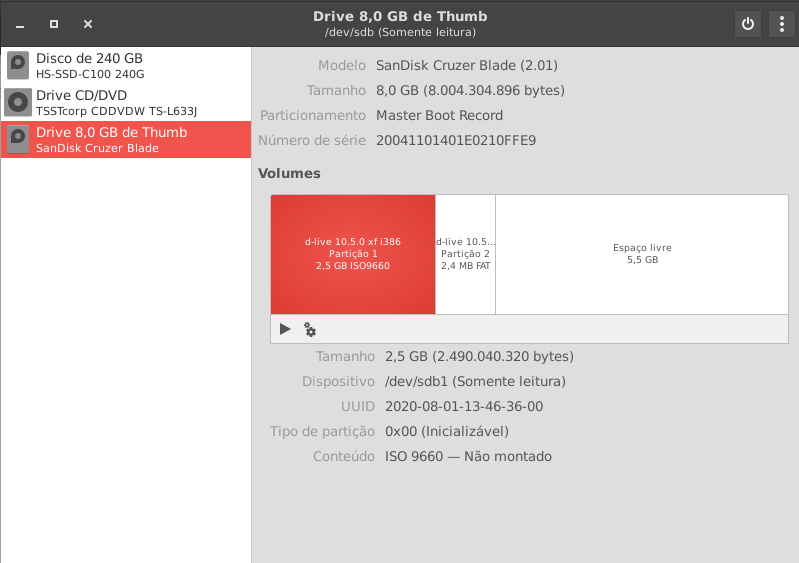Viewport: 799px width, 563px height.
Task: Click the SanDisk thumb drive icon
Action: pos(18,140)
